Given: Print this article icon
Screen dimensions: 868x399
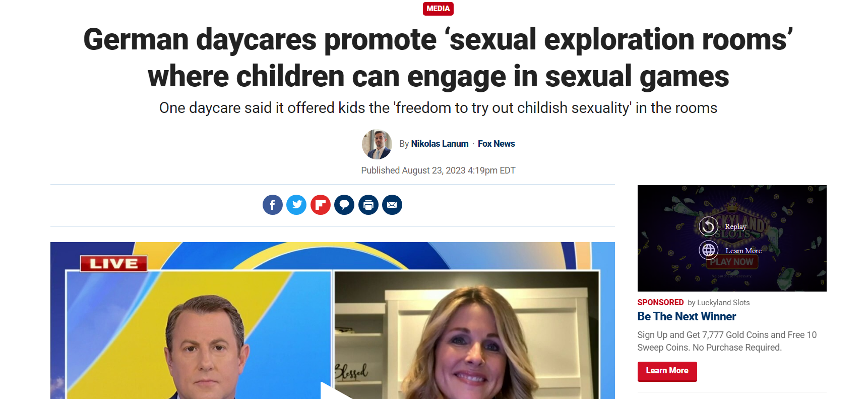Looking at the screenshot, I should (368, 205).
